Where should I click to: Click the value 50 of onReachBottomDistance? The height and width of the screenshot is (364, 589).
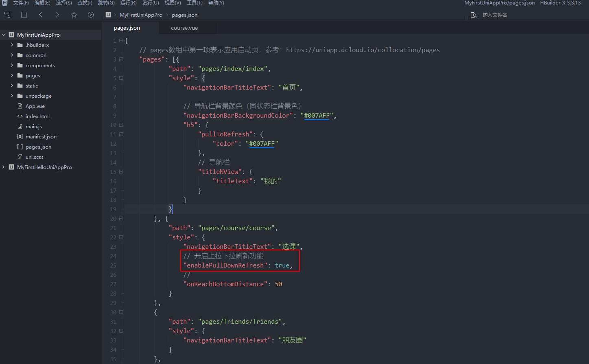tap(278, 284)
